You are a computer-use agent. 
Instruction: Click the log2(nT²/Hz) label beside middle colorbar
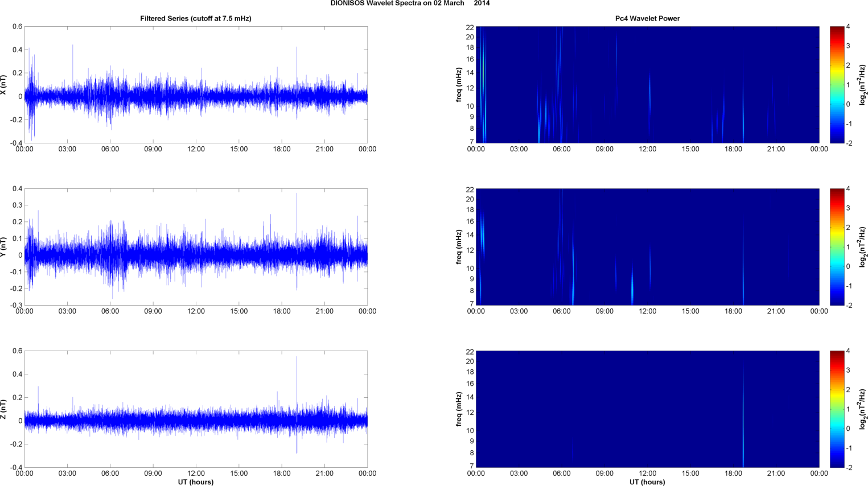pos(863,247)
